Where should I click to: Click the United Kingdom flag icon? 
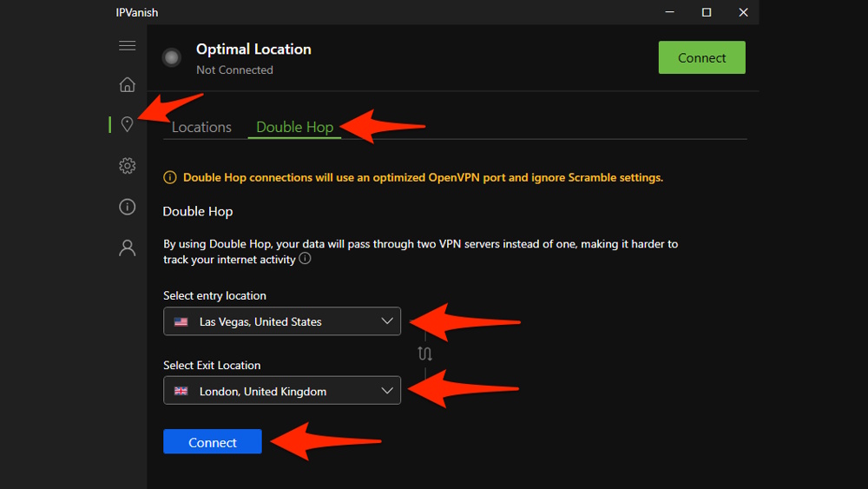[x=181, y=391]
